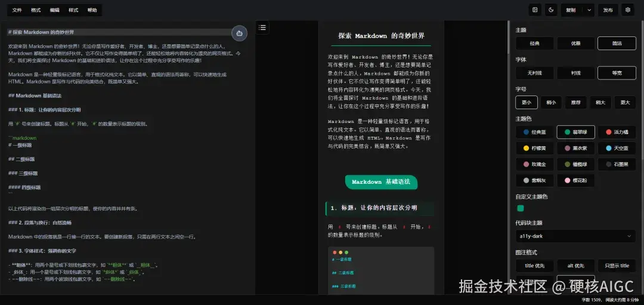
Task: Select title 优先 caption format
Action: point(534,266)
